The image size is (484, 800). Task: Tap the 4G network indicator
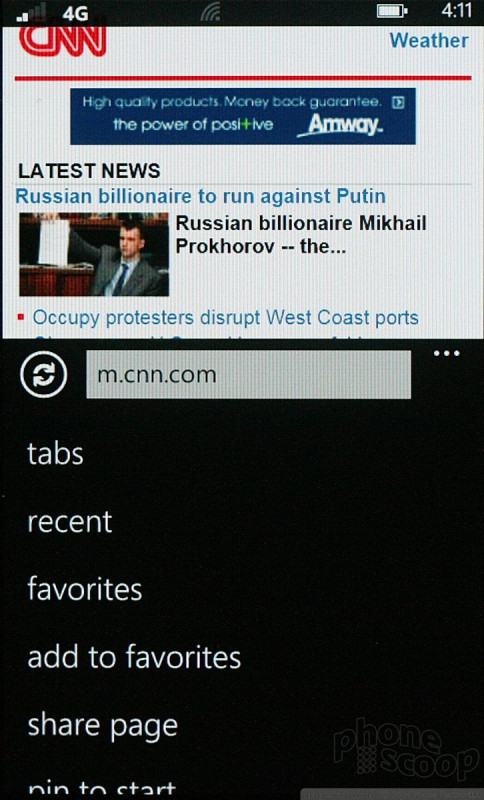point(75,14)
